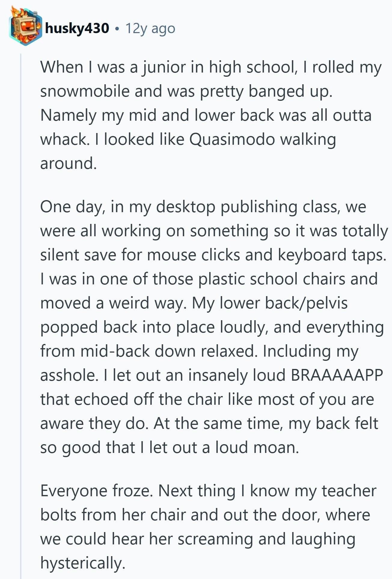Viewport: 392px width, 579px height.
Task: Click the word "hysterically." at the comment's end
Action: 83,563
